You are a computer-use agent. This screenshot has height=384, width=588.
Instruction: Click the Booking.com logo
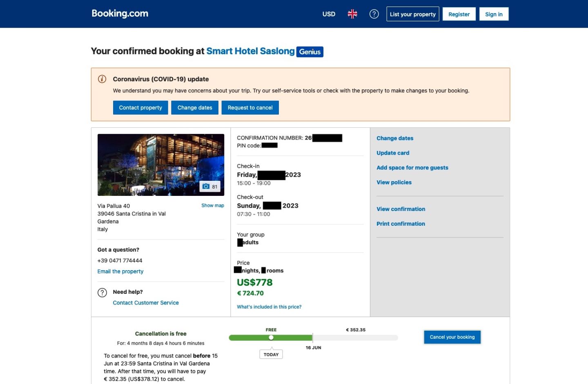click(120, 13)
